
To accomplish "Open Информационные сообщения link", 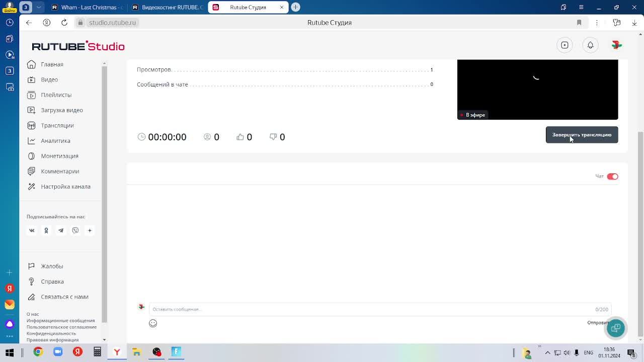I will 60,321.
